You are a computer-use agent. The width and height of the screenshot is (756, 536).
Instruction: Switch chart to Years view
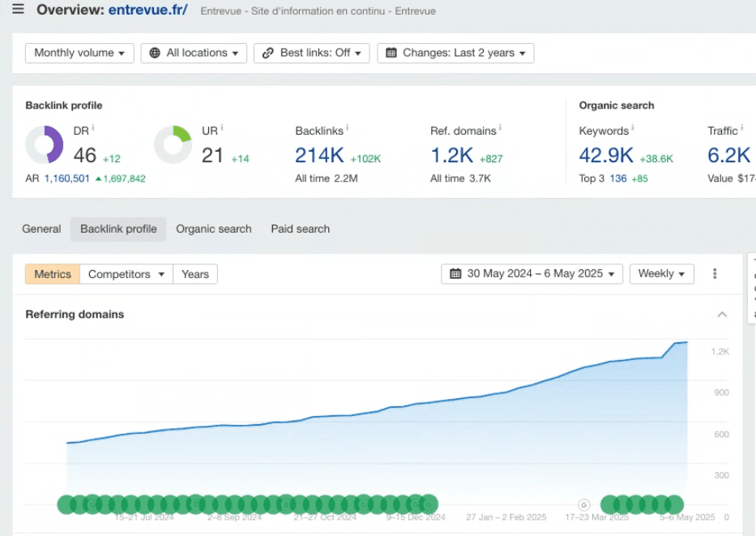point(195,274)
